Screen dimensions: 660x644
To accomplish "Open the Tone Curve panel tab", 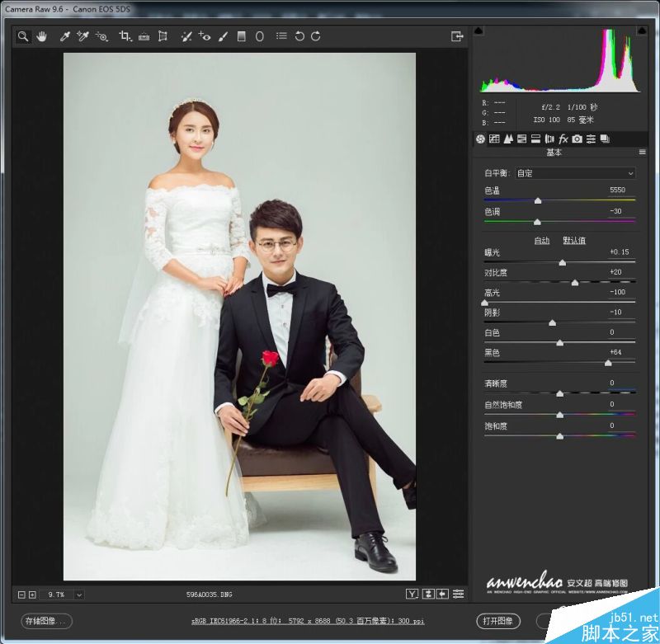I will point(494,139).
